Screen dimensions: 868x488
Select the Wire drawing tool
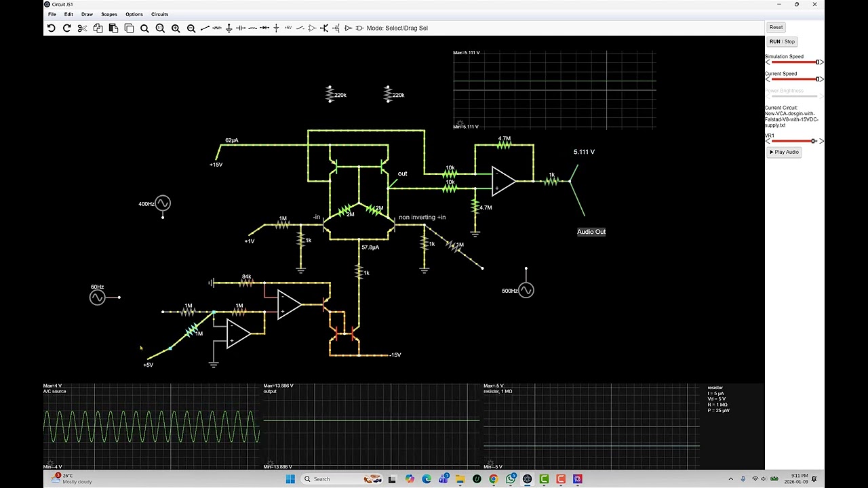[x=205, y=28]
